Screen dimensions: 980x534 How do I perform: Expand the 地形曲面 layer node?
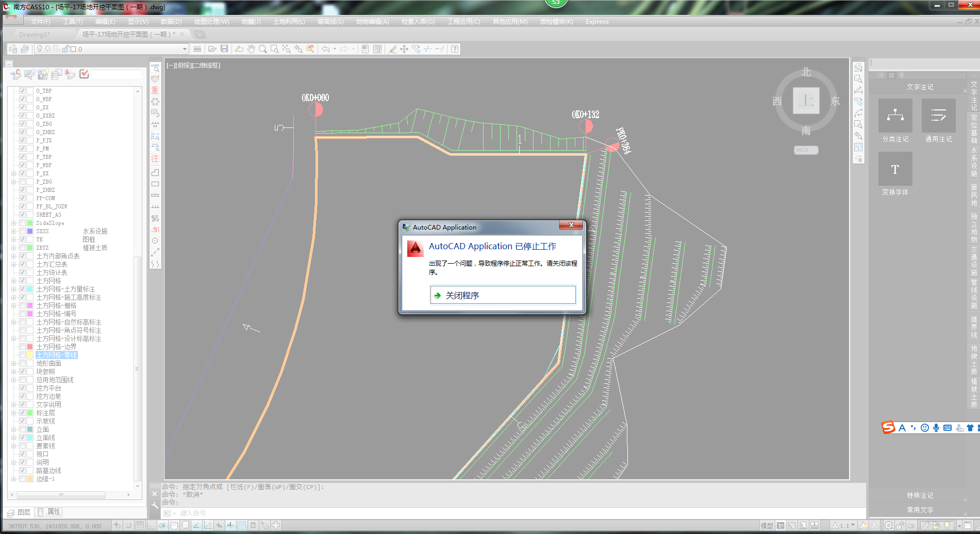(x=13, y=363)
